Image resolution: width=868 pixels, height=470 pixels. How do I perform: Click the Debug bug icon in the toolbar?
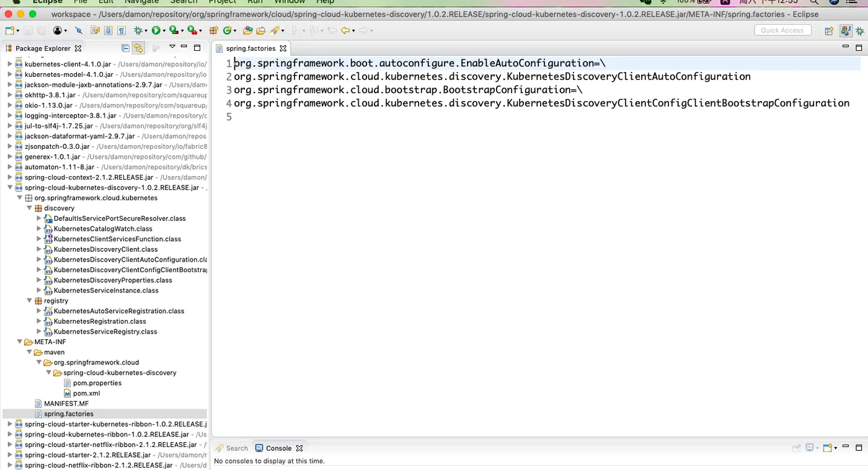coord(138,30)
